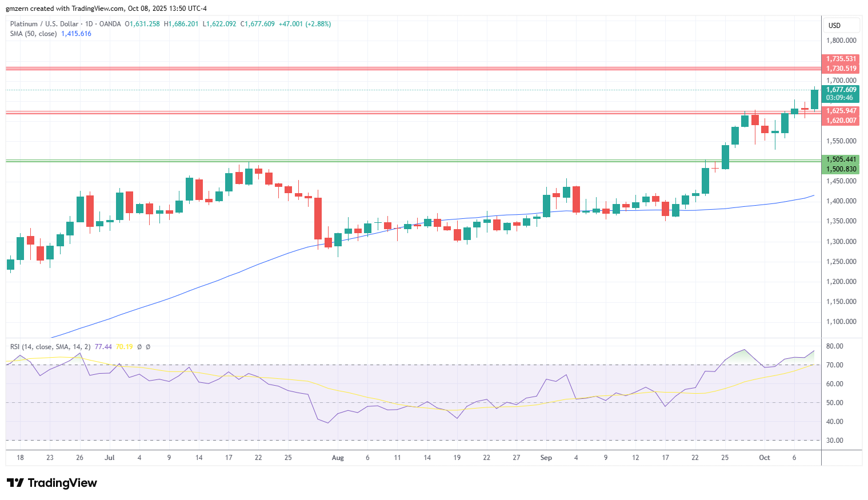
Task: Select the SMA (50, close) indicator legend
Action: tap(33, 34)
